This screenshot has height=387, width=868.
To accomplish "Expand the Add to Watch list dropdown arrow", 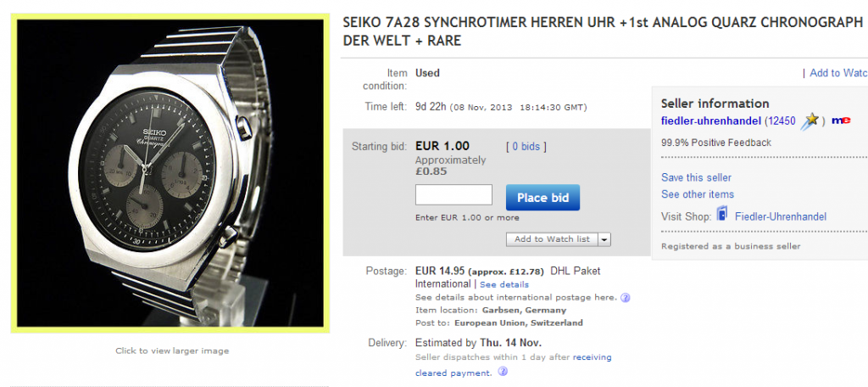I will [604, 239].
